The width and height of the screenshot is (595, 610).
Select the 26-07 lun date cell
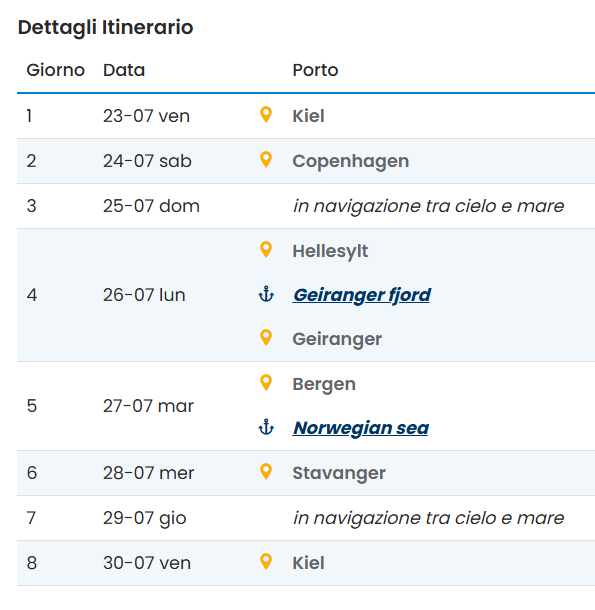tap(144, 295)
